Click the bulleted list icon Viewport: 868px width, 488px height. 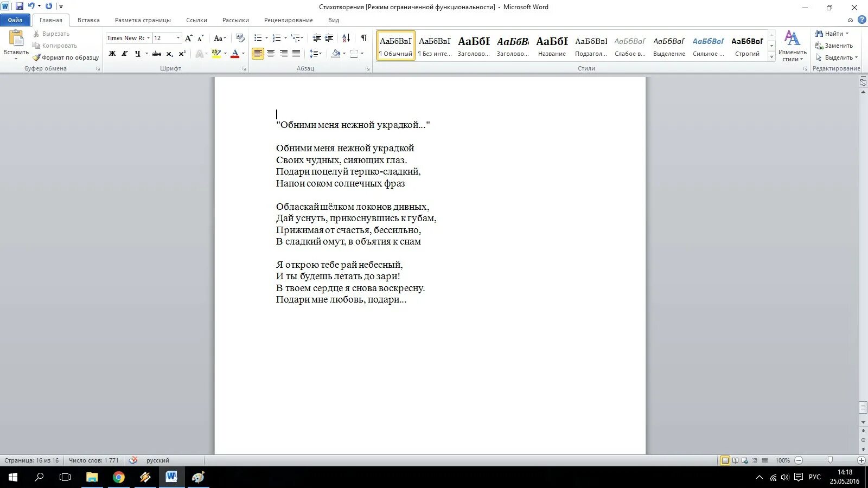pyautogui.click(x=258, y=38)
